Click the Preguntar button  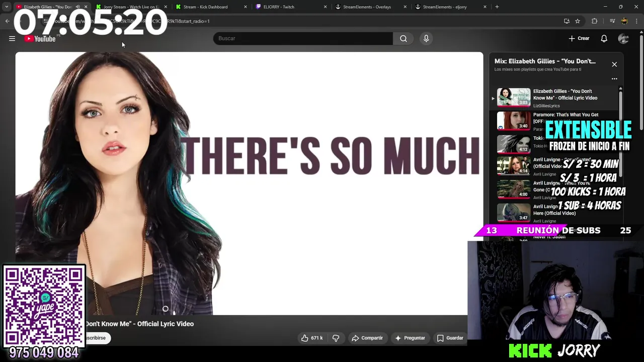[410, 338]
